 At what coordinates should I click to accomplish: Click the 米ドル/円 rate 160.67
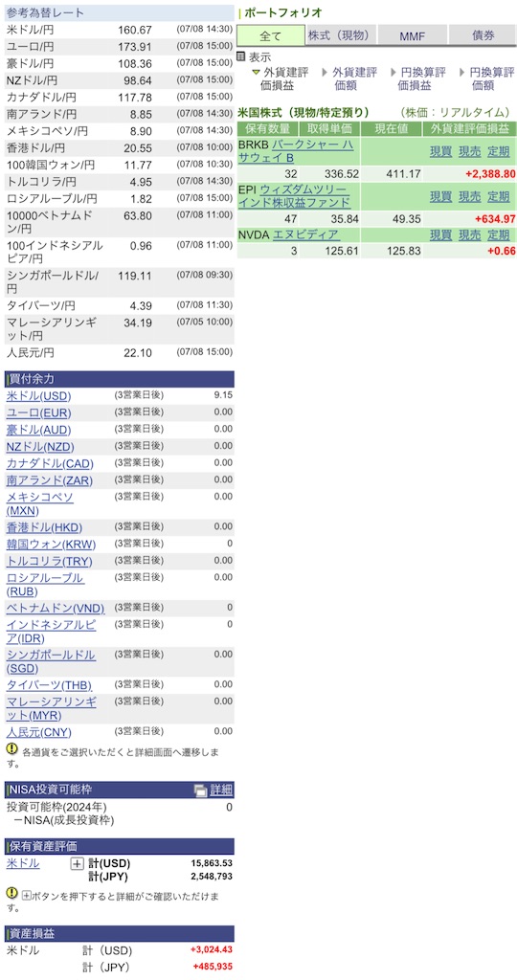point(135,30)
